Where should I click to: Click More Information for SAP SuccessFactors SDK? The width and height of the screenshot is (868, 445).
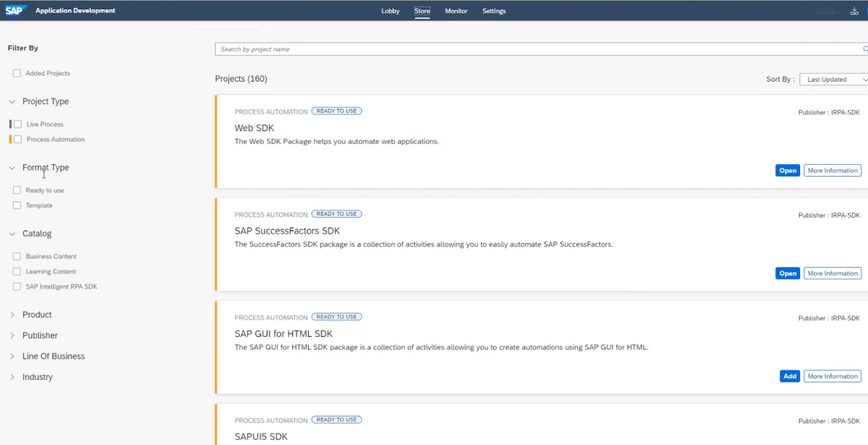point(833,273)
